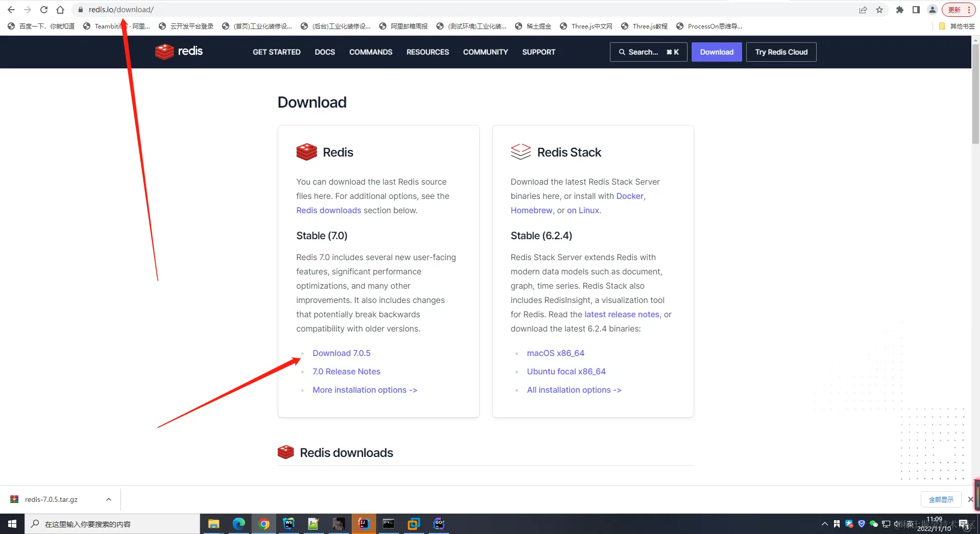
Task: Open the on Linux install link
Action: point(583,210)
